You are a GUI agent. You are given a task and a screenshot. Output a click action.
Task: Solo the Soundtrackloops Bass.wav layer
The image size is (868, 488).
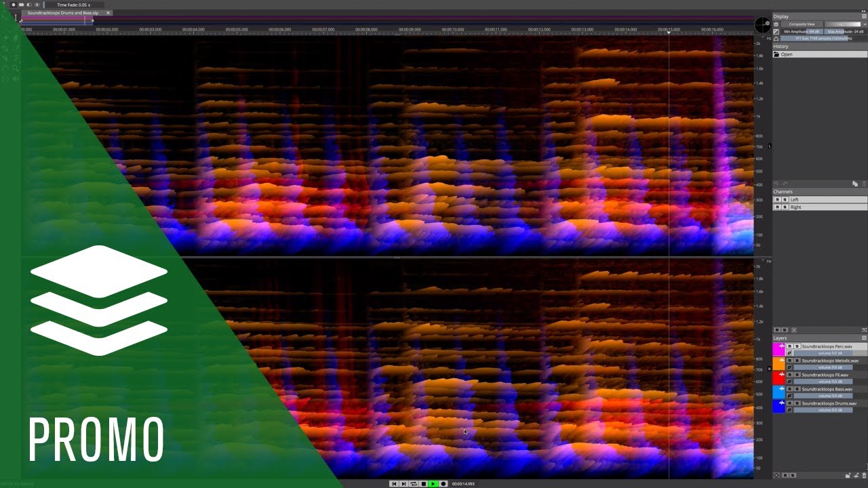pos(797,389)
